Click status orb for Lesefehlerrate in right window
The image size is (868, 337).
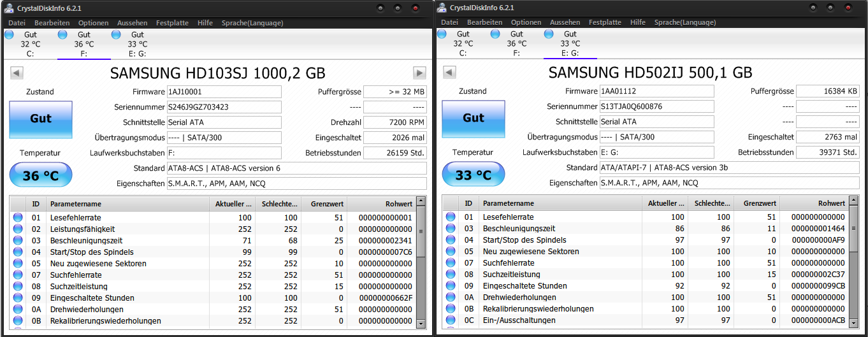point(451,217)
